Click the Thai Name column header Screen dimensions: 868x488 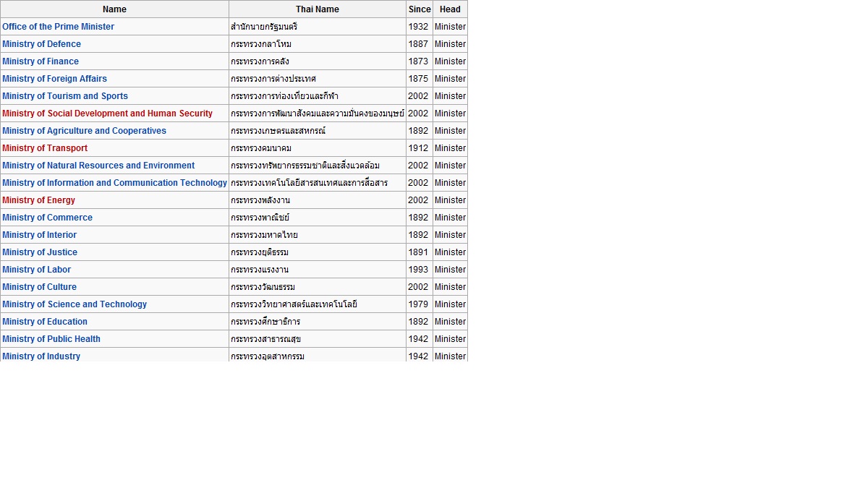pyautogui.click(x=318, y=9)
